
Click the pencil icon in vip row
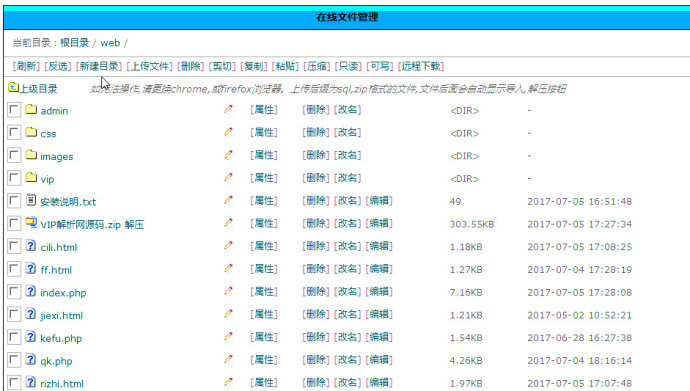coord(228,178)
